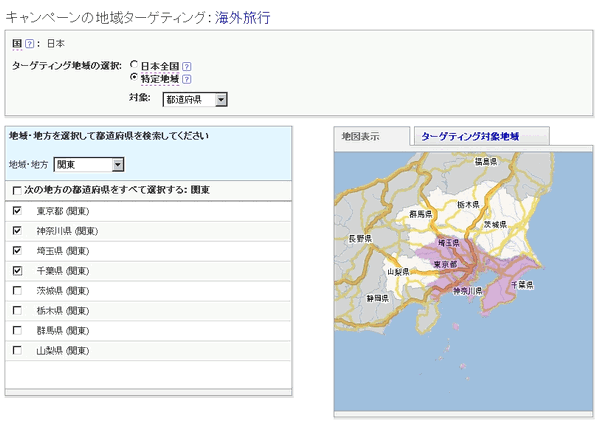Screen dimensions: 600x430
Task: Click the 東京都 (関東) list text
Action: (63, 211)
